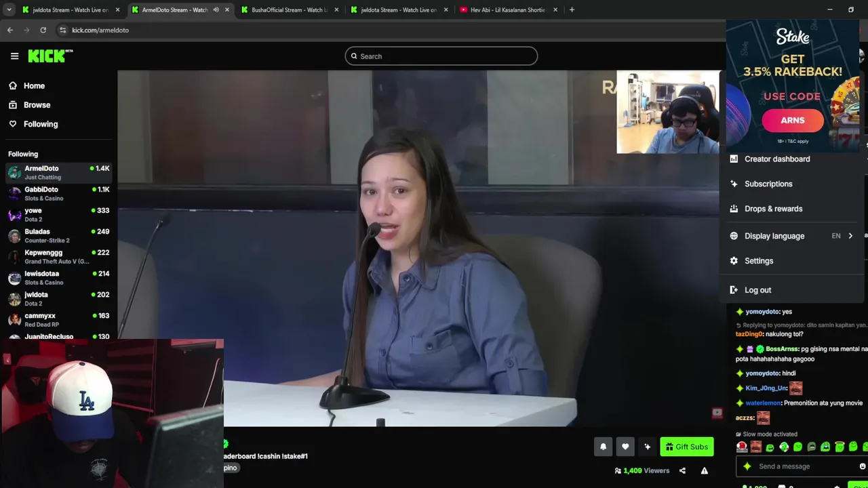Open the Browse page
This screenshot has width=868, height=488.
pos(37,105)
